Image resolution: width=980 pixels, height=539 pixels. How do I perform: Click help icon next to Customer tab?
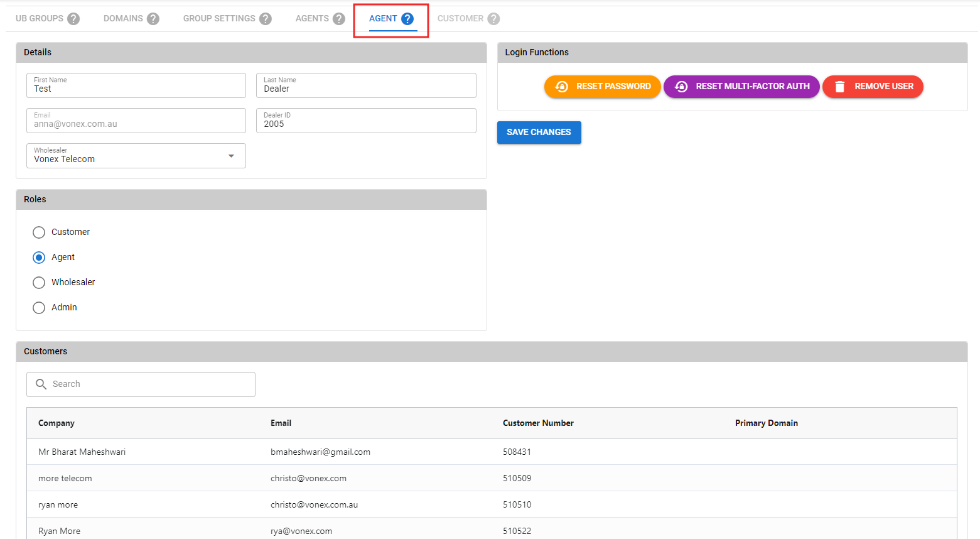point(494,19)
